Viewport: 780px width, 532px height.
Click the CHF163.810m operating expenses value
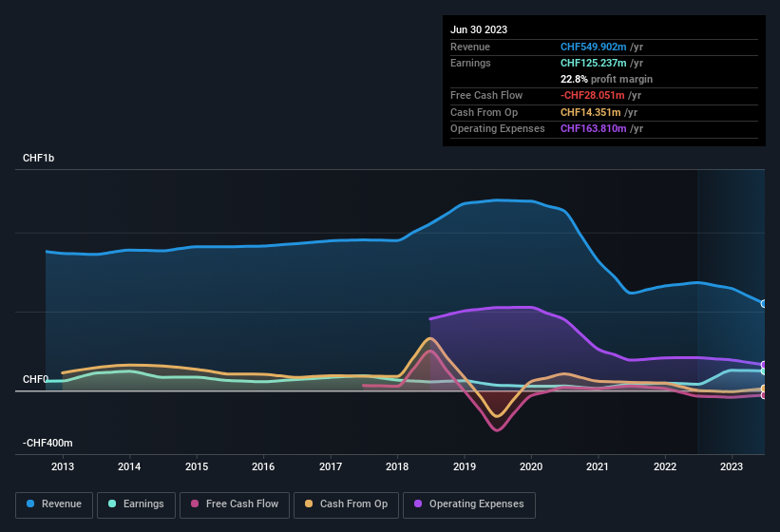pos(593,129)
